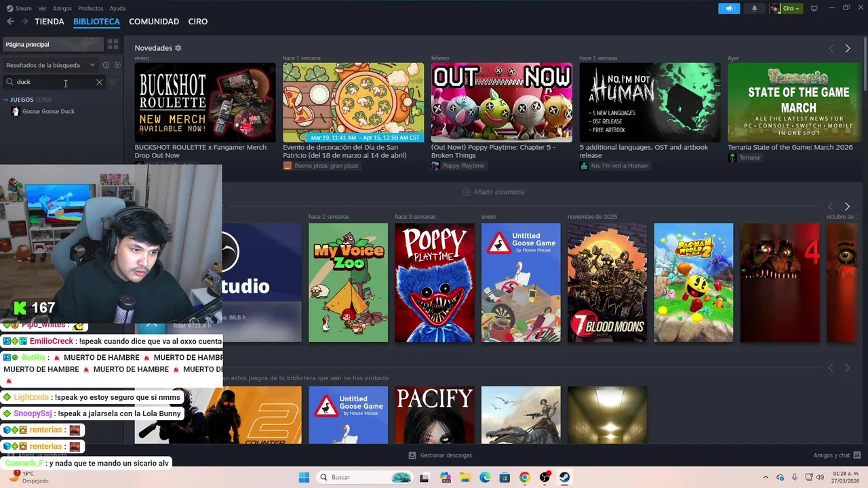Open the Ver menu
868x488 pixels.
[42, 8]
